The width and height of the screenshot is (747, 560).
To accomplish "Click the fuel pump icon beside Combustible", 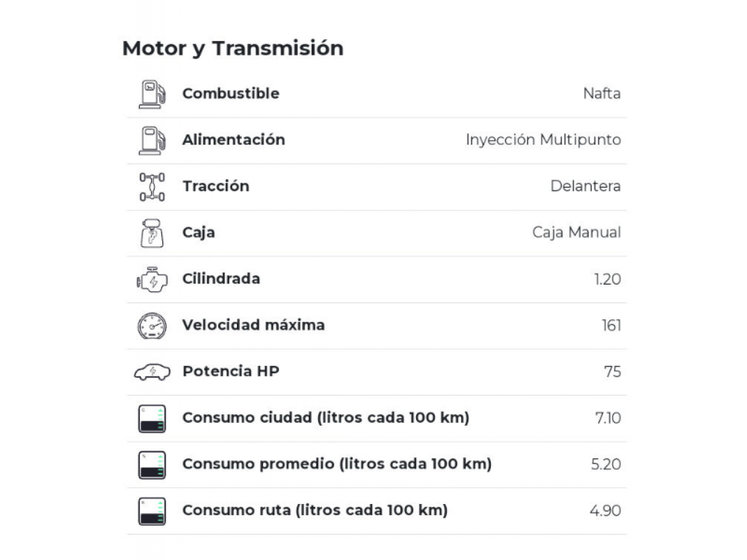I will tap(152, 94).
